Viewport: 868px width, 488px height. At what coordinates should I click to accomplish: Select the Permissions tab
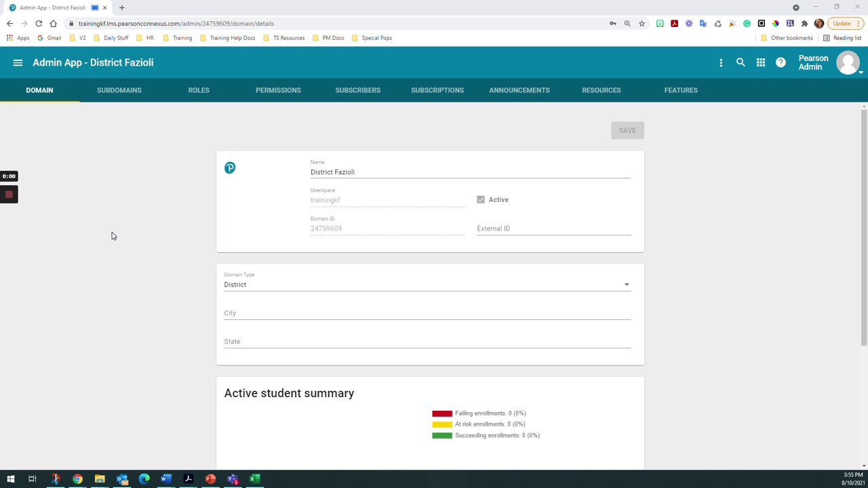pos(278,90)
